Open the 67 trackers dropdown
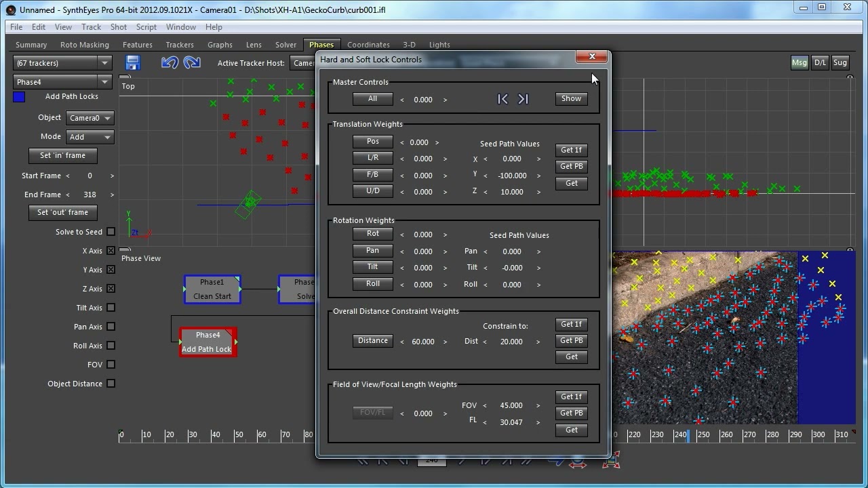 pyautogui.click(x=62, y=63)
